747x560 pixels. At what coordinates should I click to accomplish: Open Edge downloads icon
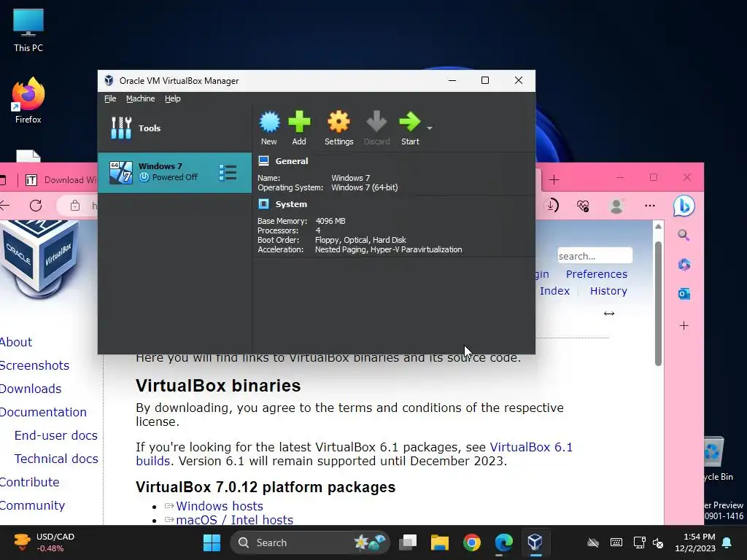(x=553, y=205)
